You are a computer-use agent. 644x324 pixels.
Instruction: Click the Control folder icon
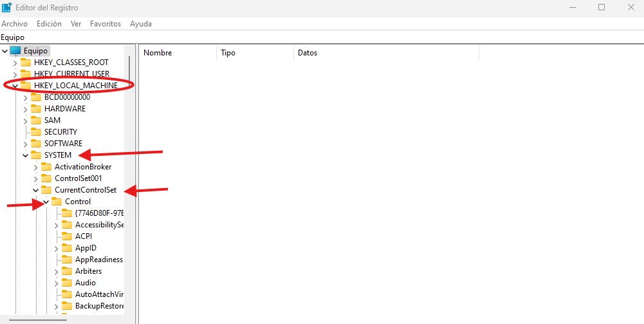(57, 202)
